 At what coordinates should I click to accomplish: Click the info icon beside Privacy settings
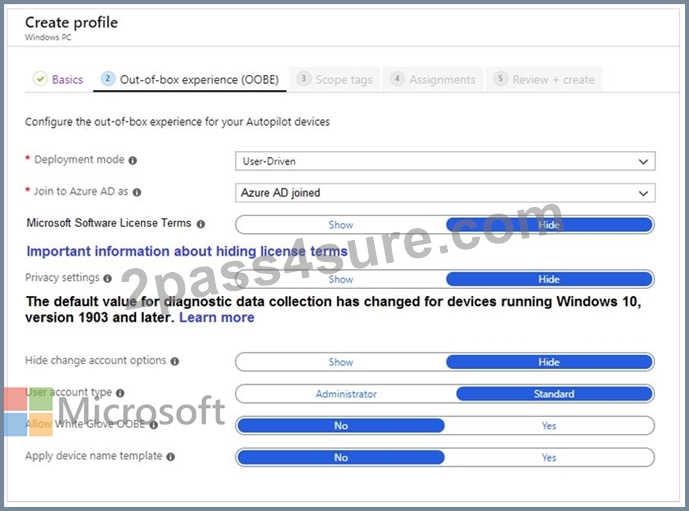tap(108, 278)
